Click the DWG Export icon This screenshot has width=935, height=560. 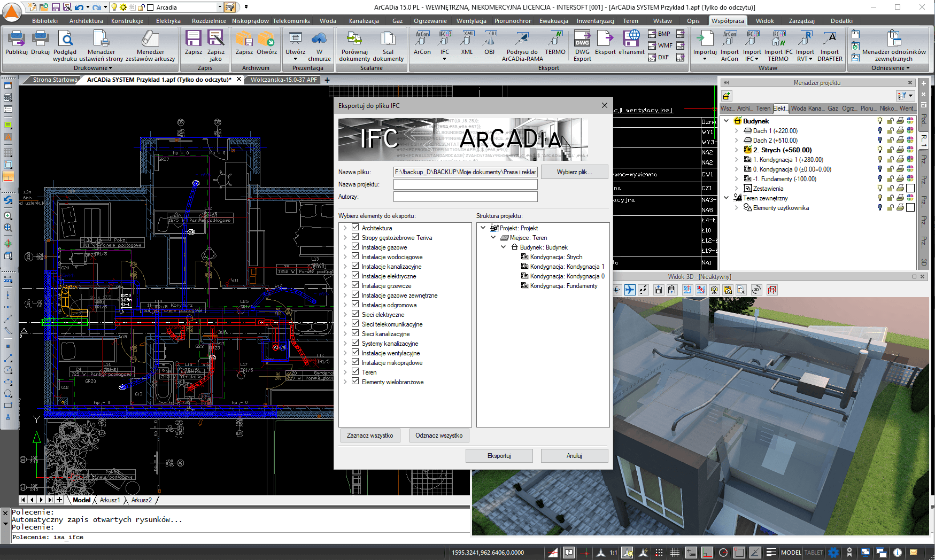[582, 45]
